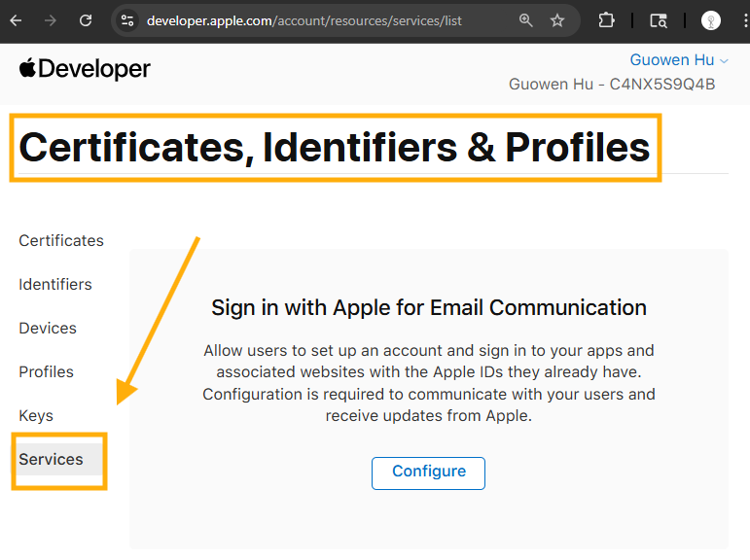Screen dimensions: 750x560
Task: Click the tab search icon in toolbar
Action: click(x=659, y=20)
